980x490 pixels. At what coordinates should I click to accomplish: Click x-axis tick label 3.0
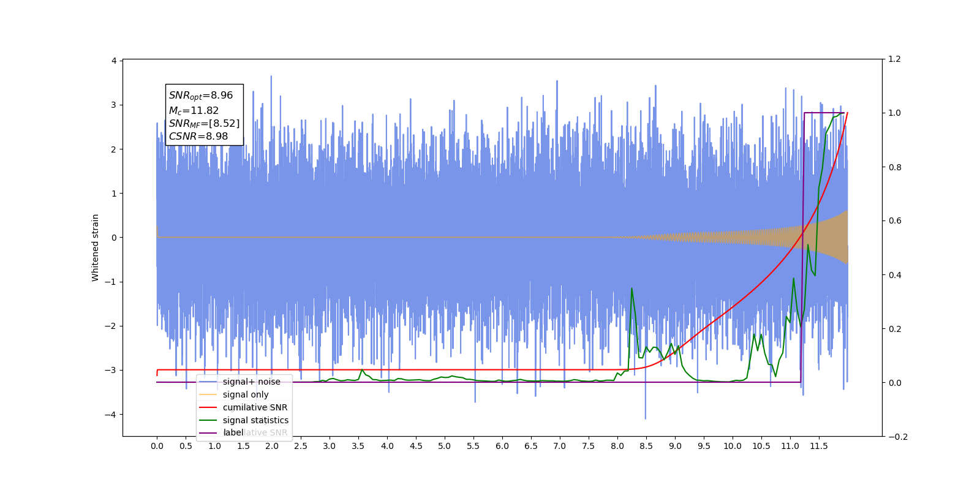[330, 446]
